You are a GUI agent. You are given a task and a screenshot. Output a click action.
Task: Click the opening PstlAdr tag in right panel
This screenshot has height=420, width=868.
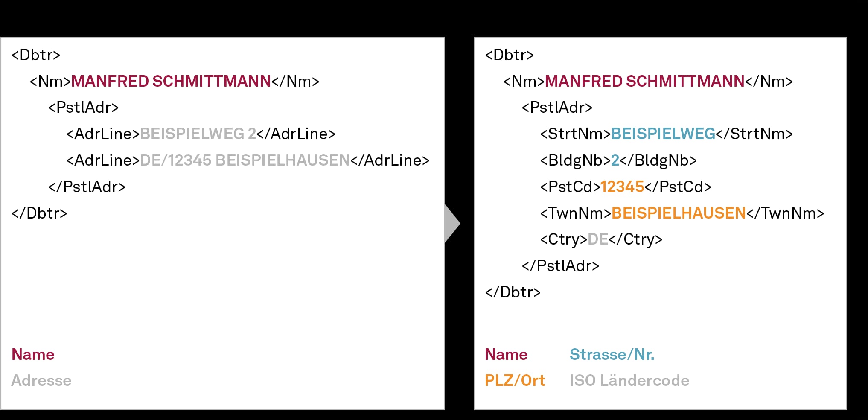click(557, 108)
